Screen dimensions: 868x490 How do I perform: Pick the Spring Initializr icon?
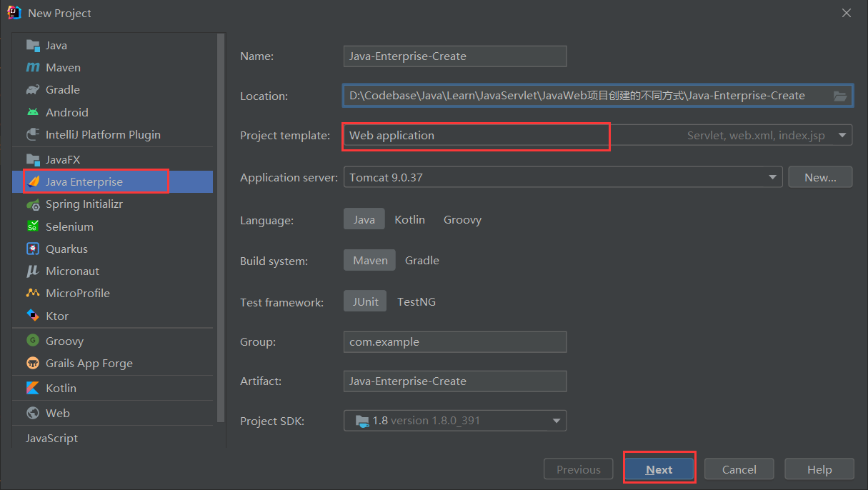33,204
